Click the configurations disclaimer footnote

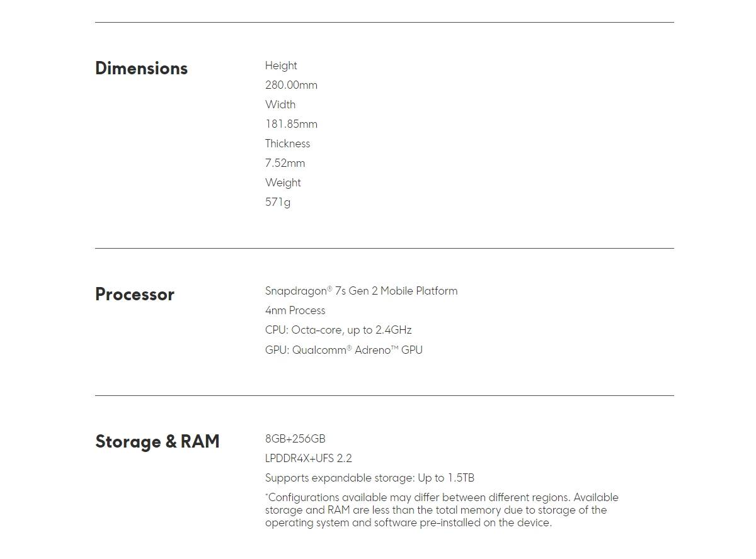point(442,510)
